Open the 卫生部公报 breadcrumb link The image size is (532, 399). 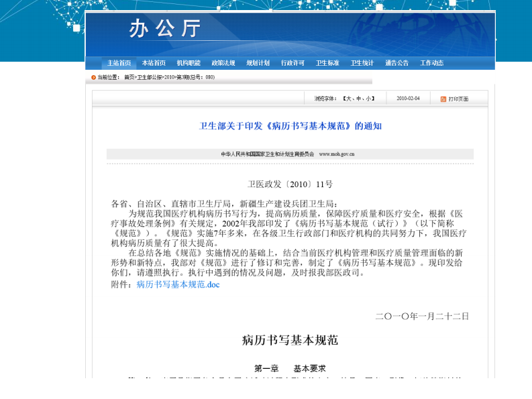click(150, 77)
